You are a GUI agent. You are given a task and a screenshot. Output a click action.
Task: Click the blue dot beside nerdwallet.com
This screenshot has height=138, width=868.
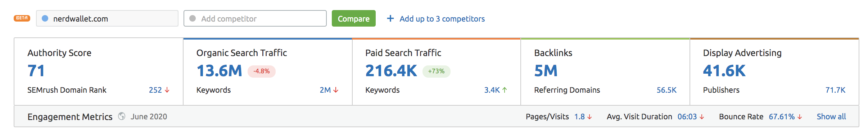pyautogui.click(x=45, y=18)
